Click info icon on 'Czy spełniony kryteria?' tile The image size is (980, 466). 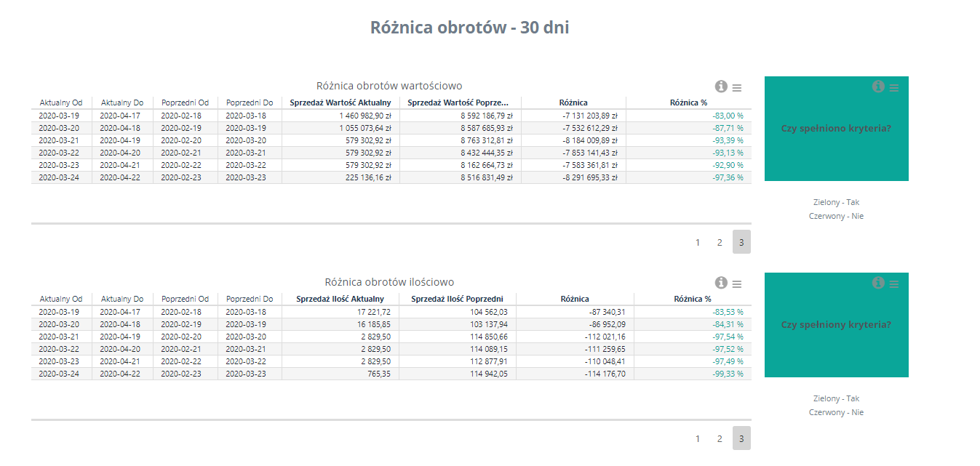[x=878, y=283]
